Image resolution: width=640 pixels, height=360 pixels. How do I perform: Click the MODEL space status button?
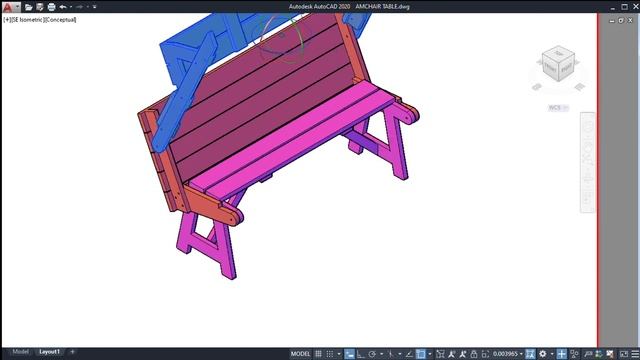(x=300, y=354)
